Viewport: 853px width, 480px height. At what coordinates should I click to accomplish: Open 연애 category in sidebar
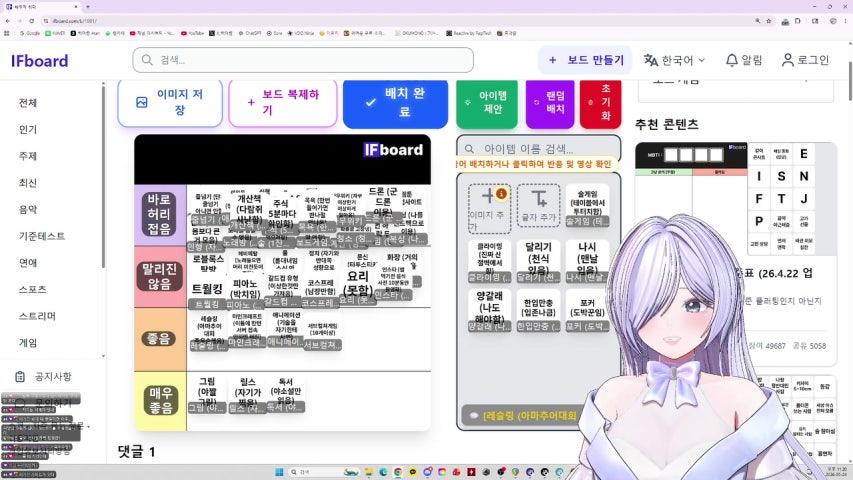pyautogui.click(x=28, y=263)
